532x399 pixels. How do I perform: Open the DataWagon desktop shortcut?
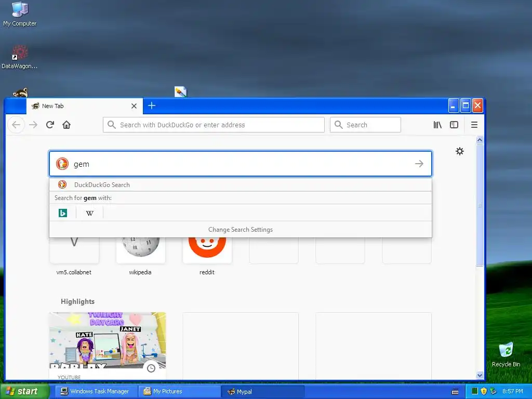(20, 57)
